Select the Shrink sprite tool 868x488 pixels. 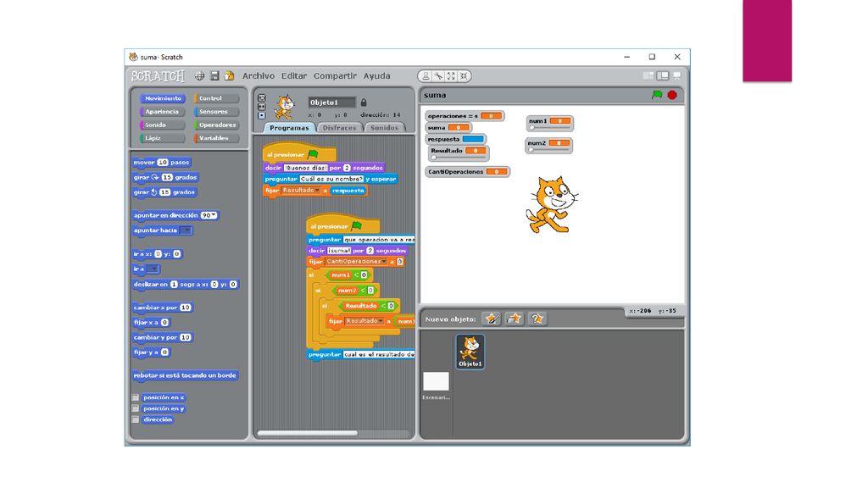tap(464, 75)
